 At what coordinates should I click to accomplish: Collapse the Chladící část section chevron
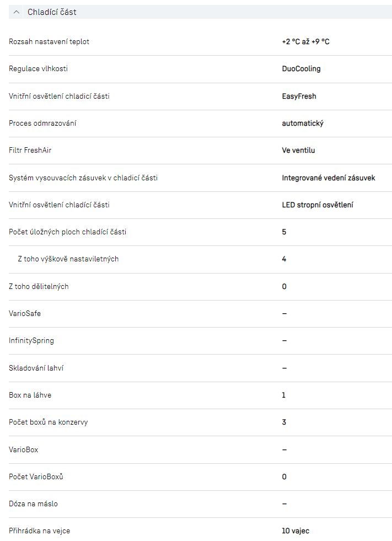[x=17, y=12]
